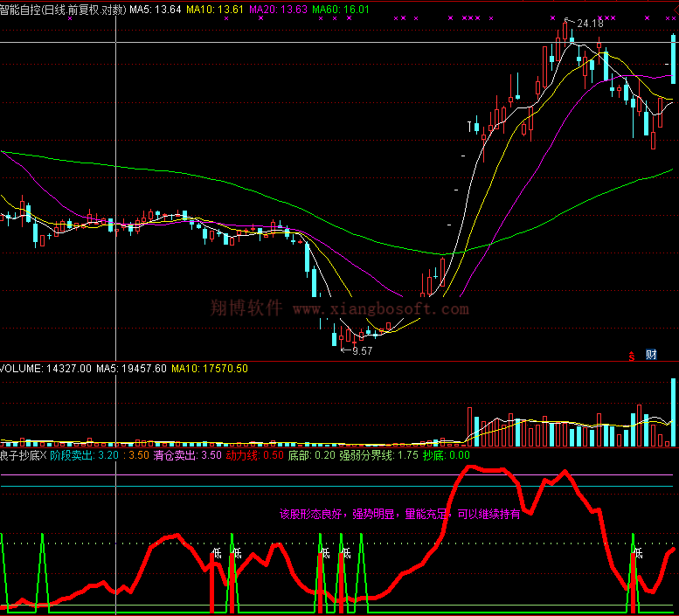The image size is (679, 616).
Task: Click the tallest cyan volume bar at right edge
Action: pos(673,412)
